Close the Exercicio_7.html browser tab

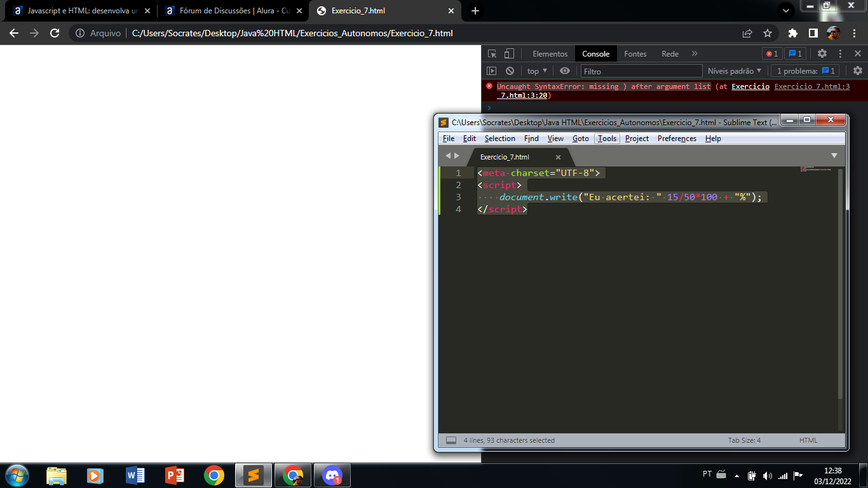[x=451, y=11]
